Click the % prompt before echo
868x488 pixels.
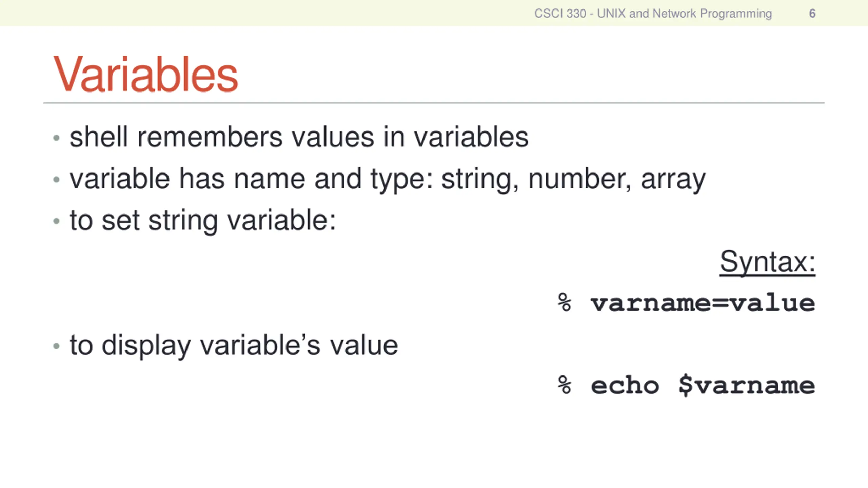click(x=565, y=385)
